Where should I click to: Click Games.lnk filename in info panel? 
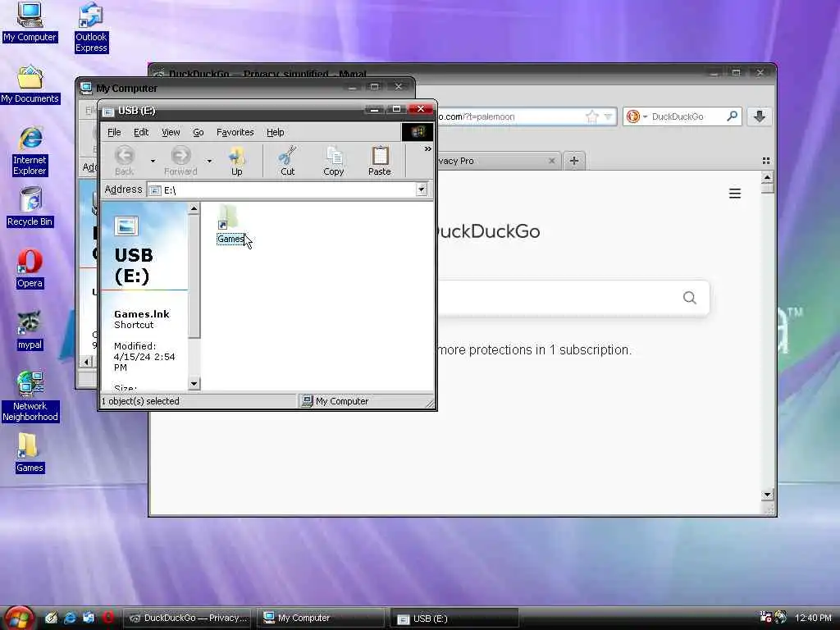(x=141, y=314)
